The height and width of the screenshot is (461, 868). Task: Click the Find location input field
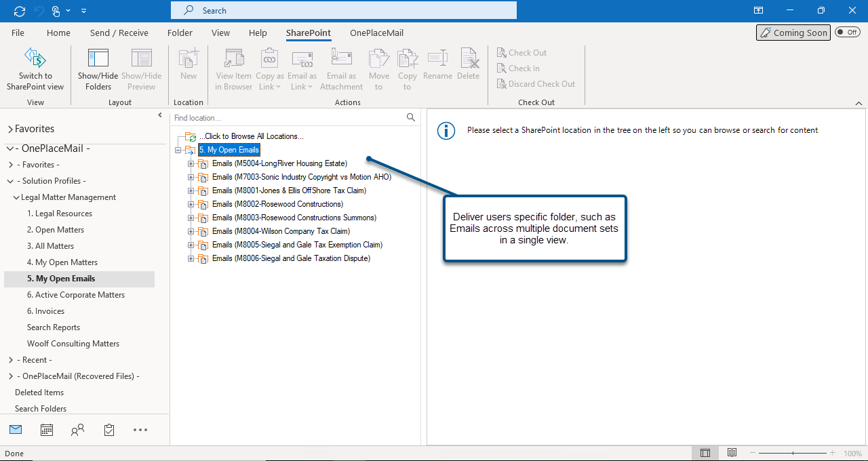tap(288, 117)
